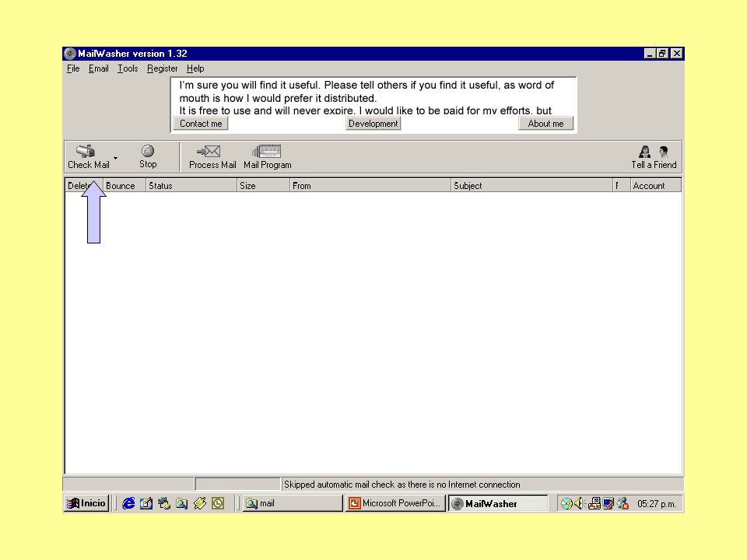Open the Help menu

pyautogui.click(x=195, y=68)
